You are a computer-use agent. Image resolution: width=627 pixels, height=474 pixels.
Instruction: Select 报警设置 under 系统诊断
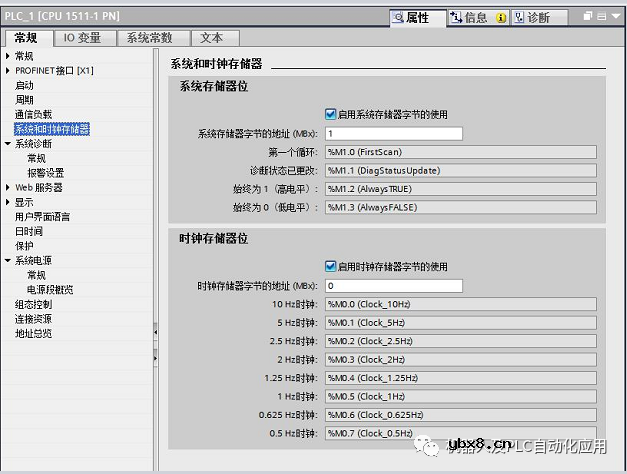[45, 173]
